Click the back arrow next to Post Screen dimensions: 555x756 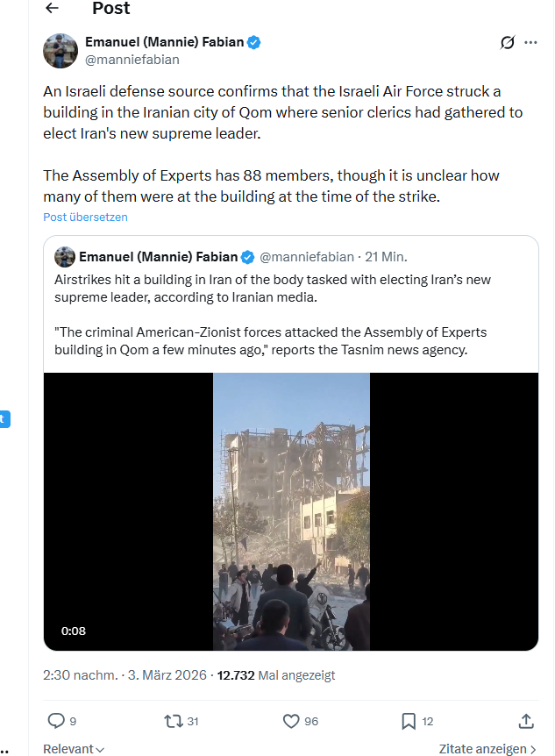(52, 9)
